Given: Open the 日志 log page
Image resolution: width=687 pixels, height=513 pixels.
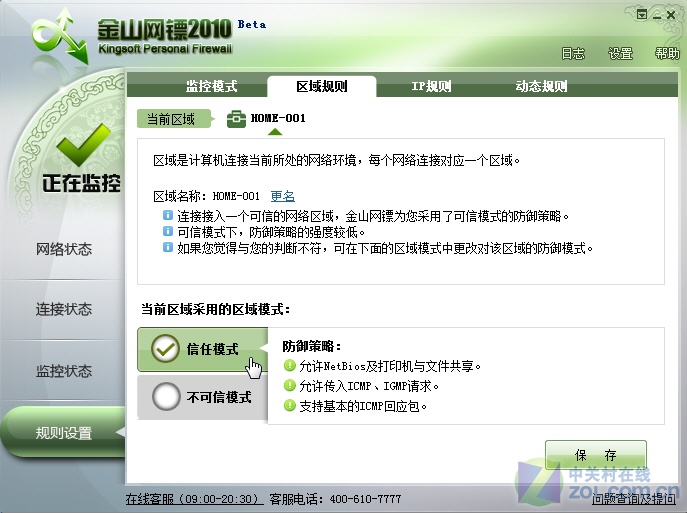Looking at the screenshot, I should pos(573,53).
